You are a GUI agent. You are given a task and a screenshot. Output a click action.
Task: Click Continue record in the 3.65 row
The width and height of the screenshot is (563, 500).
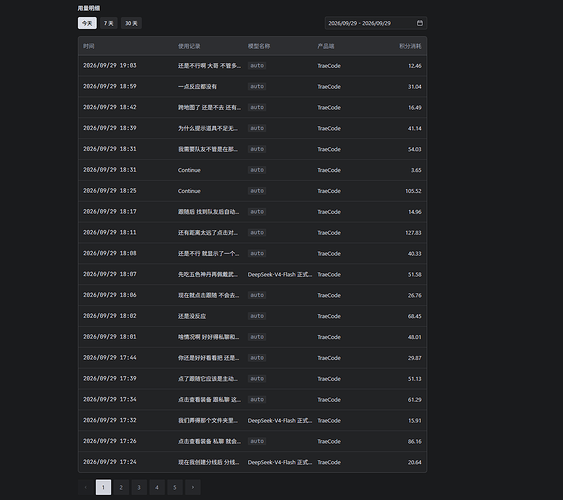[189, 170]
